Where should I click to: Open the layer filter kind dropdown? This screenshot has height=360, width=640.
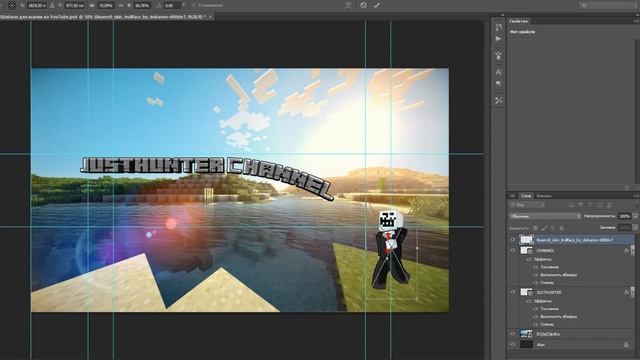tap(527, 205)
